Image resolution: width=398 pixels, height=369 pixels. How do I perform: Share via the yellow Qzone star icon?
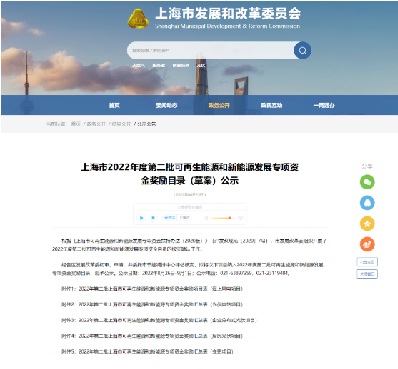367,223
